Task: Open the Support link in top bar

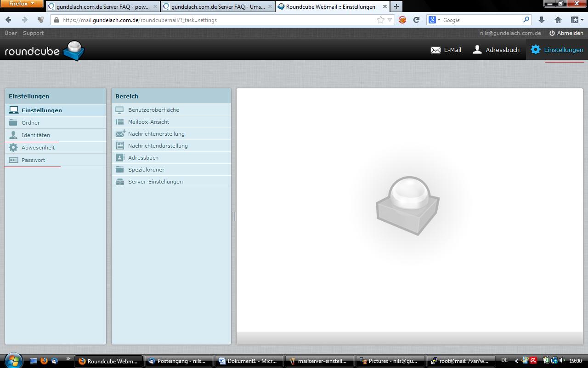Action: (33, 33)
